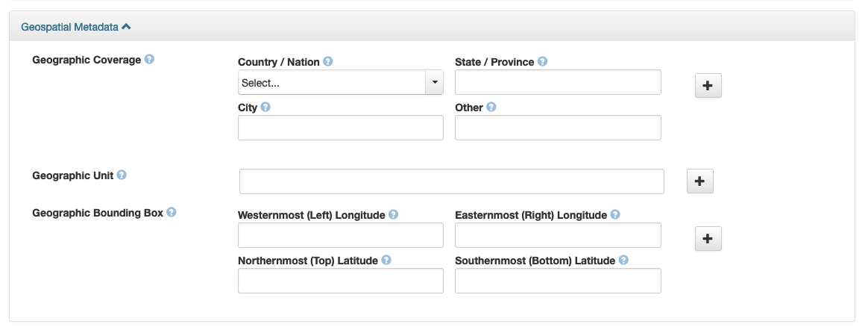Add another Geographic Coverage entry

click(x=708, y=86)
